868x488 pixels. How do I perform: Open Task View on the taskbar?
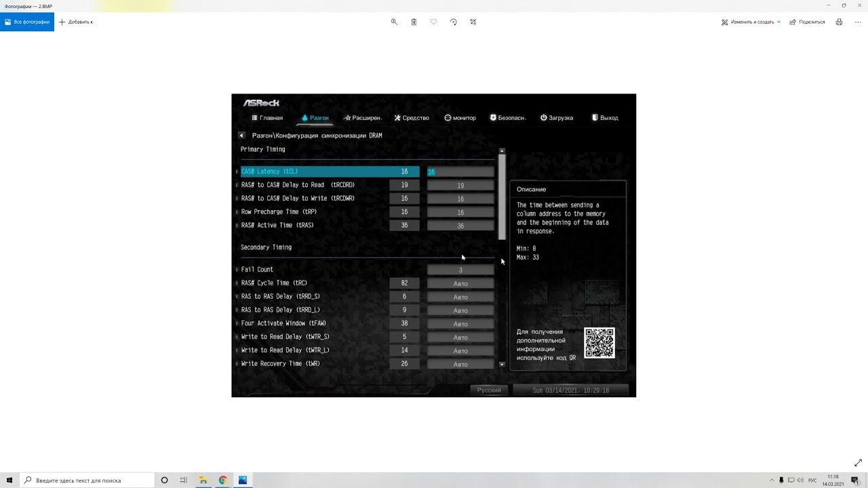click(x=183, y=480)
